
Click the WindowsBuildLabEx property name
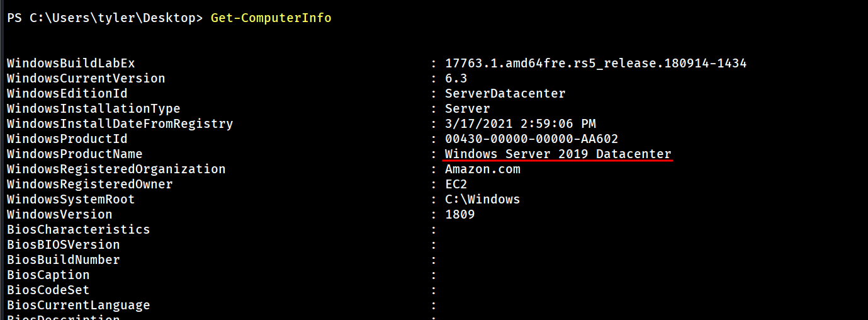click(70, 64)
